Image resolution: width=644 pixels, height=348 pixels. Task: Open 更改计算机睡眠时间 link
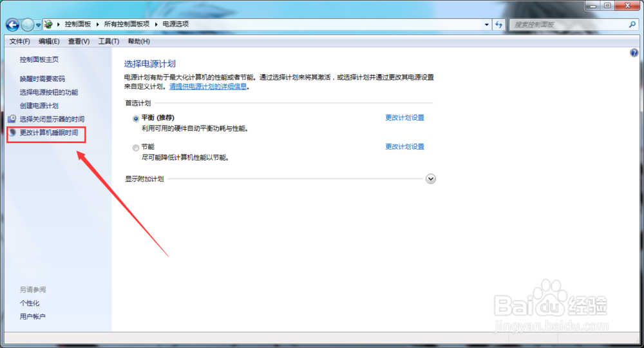pos(49,133)
